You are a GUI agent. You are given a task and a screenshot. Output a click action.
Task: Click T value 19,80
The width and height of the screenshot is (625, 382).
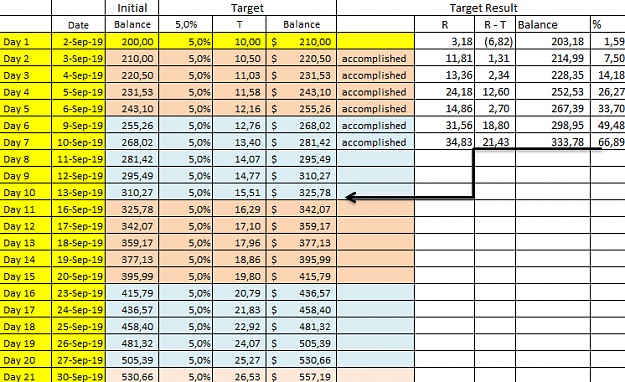tap(239, 276)
